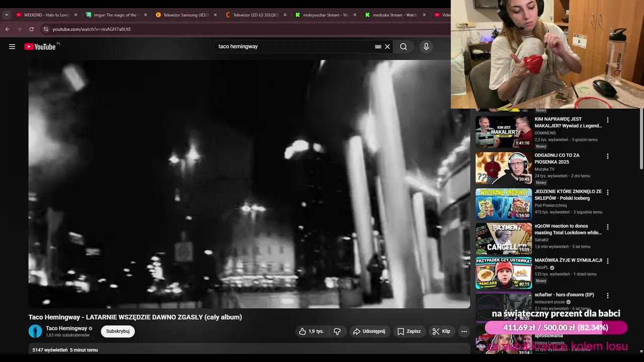
Task: Clear the search box with the X icon
Action: click(x=387, y=47)
